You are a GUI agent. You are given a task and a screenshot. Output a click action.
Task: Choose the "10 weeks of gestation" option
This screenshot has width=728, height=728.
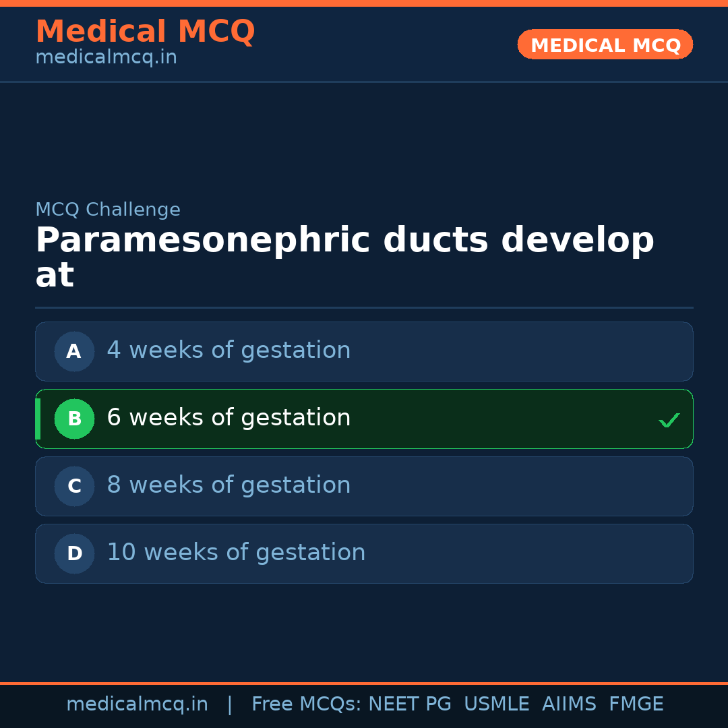point(236,553)
